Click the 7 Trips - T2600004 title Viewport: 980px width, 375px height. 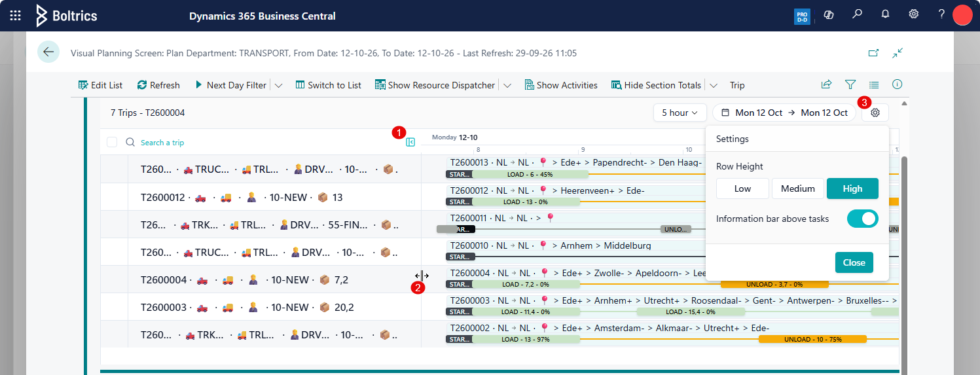point(147,113)
